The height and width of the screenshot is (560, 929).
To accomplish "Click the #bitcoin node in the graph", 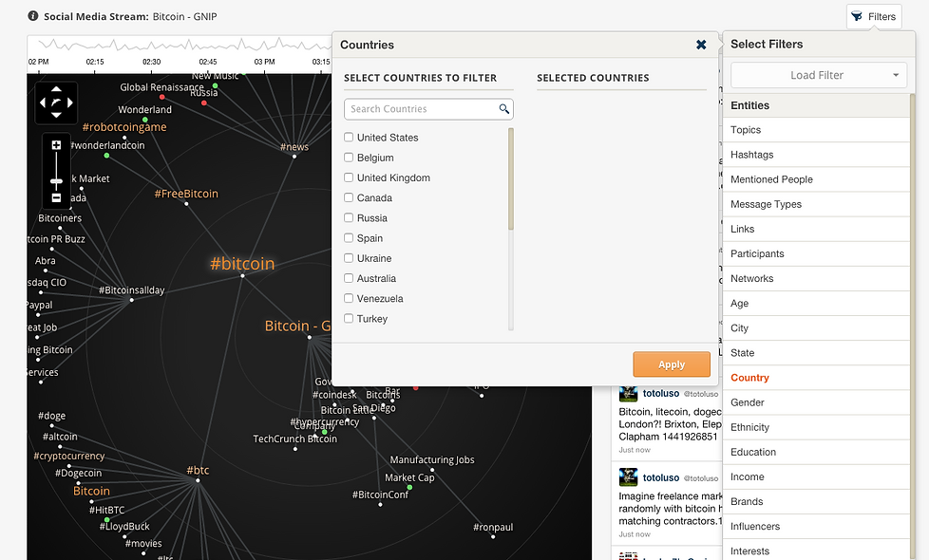I will pyautogui.click(x=242, y=264).
